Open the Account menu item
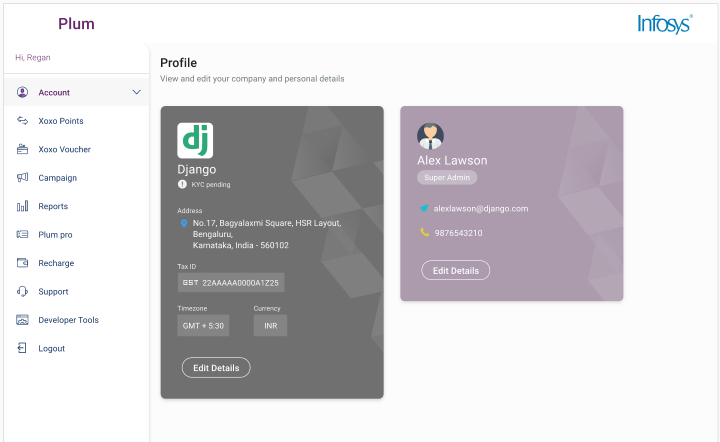The image size is (720, 442). pos(76,92)
